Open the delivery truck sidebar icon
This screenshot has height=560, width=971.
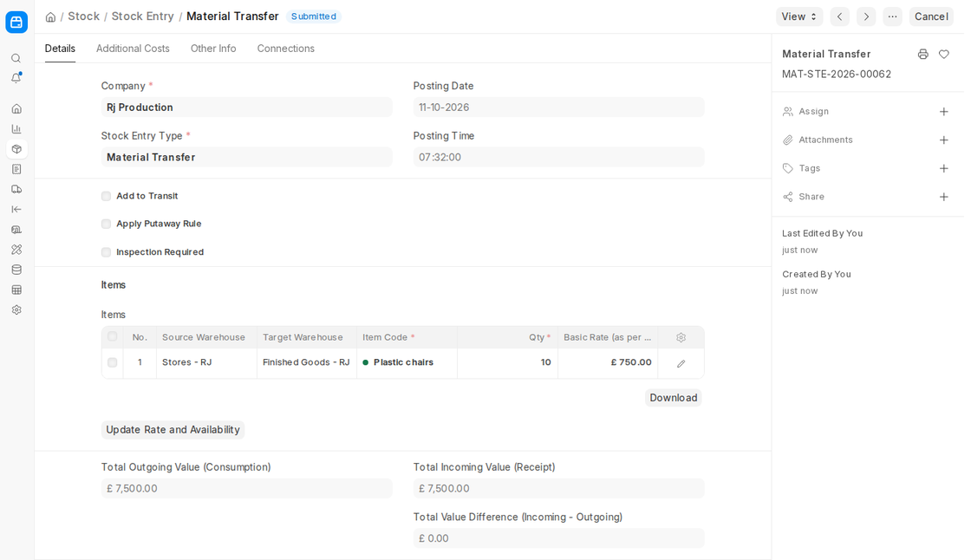click(x=16, y=190)
